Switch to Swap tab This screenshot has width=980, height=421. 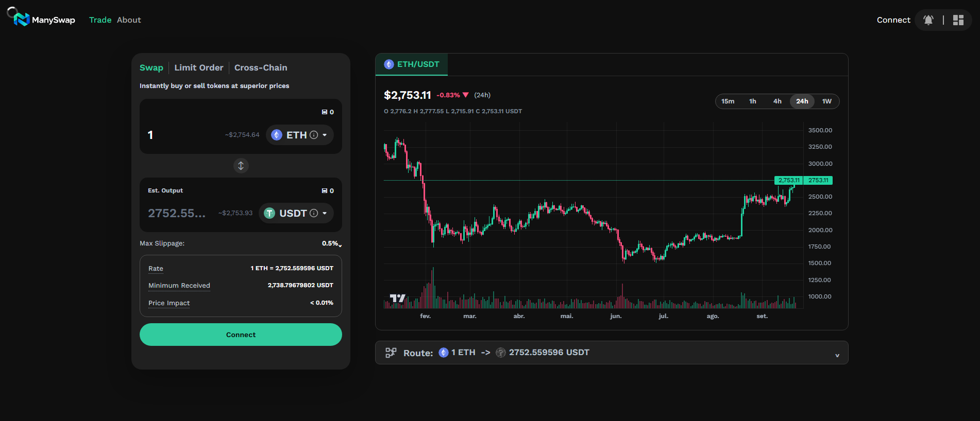click(151, 67)
